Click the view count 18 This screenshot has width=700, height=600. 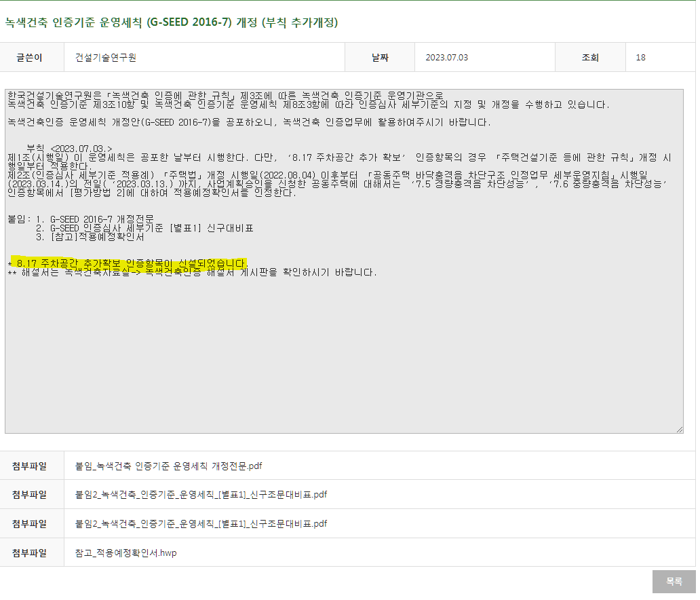click(640, 58)
